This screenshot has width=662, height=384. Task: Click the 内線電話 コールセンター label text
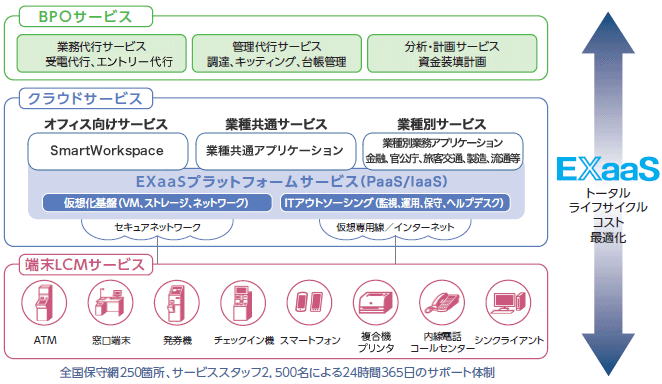coord(442,342)
